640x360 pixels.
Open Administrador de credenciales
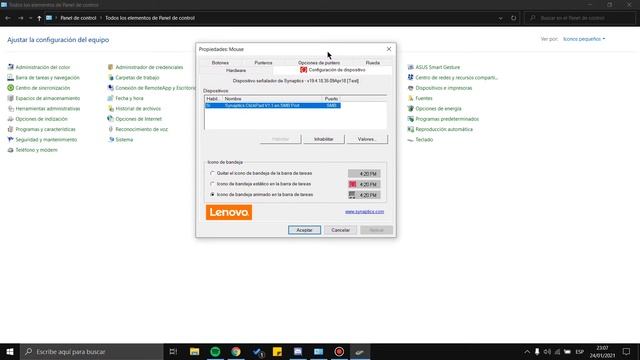[x=145, y=67]
